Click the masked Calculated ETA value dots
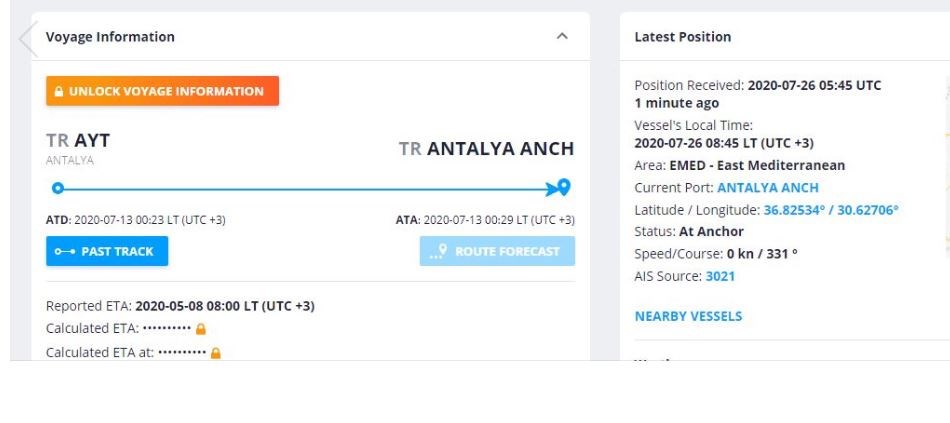The height and width of the screenshot is (423, 950). 166,329
